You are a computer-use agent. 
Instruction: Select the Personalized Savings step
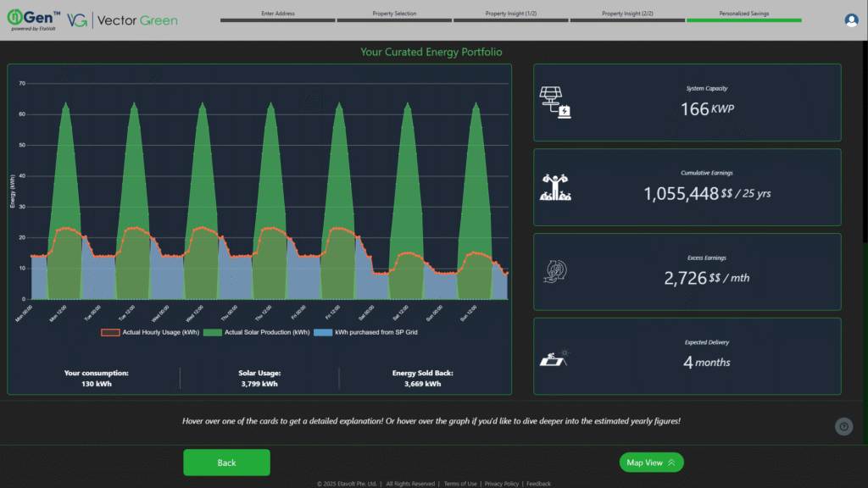click(743, 15)
